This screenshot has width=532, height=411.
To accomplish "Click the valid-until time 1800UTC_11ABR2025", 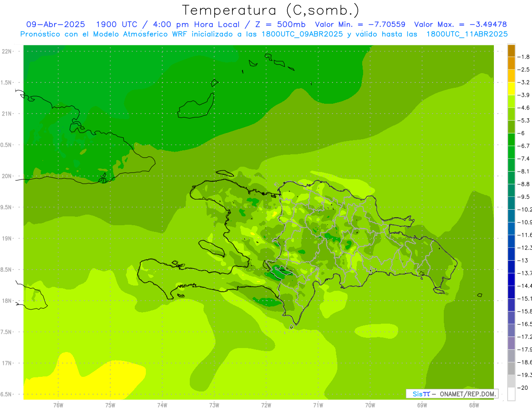I will (x=467, y=34).
